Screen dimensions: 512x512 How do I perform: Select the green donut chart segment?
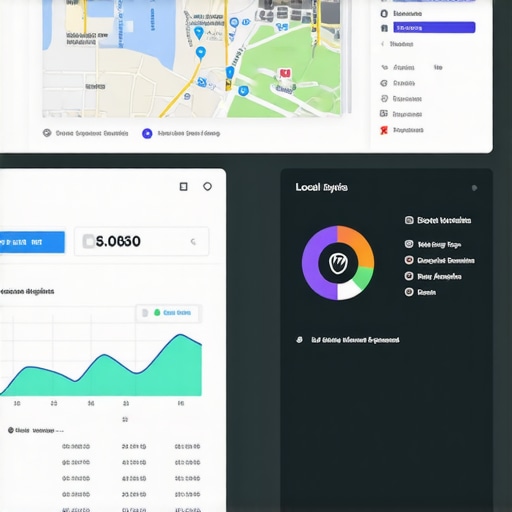pyautogui.click(x=364, y=278)
